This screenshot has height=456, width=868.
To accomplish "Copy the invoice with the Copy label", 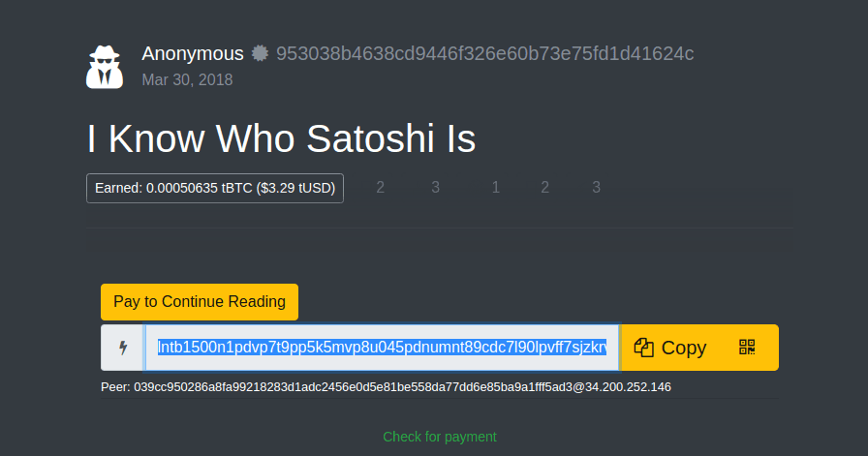I will pos(684,348).
